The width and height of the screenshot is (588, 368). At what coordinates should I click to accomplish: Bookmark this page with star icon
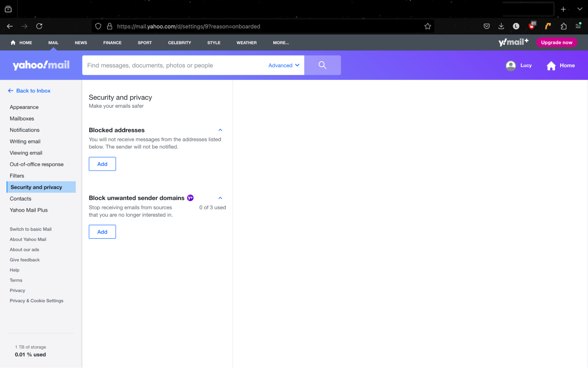(x=427, y=26)
